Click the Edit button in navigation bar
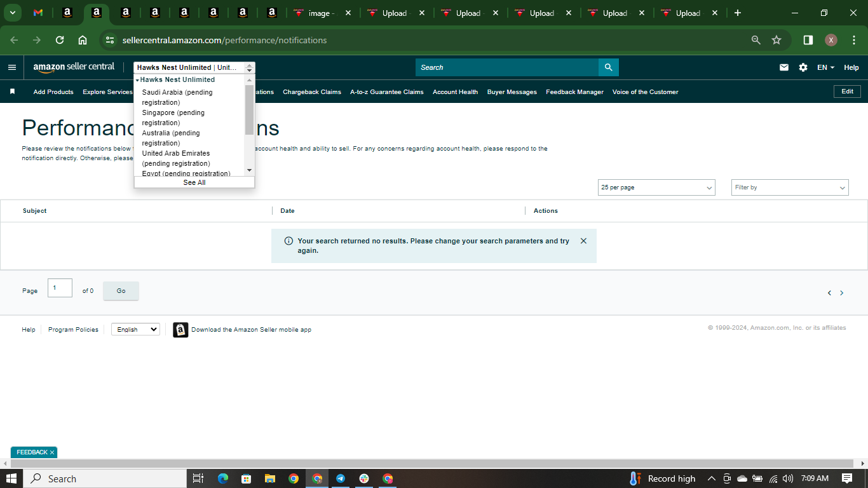Viewport: 868px width, 488px height. (x=848, y=91)
